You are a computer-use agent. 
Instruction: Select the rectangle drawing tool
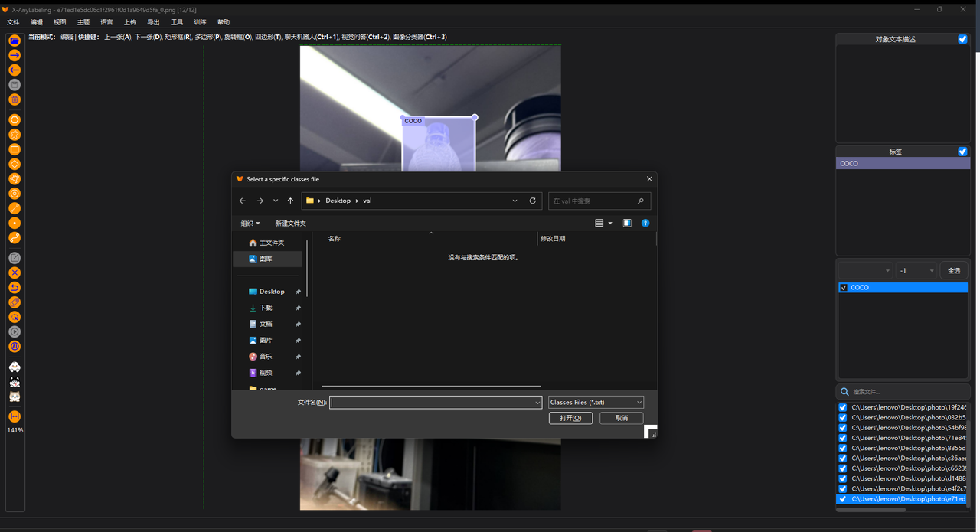click(x=14, y=149)
